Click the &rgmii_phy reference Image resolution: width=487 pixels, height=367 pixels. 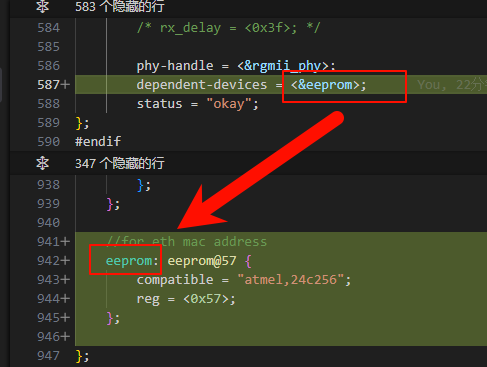click(283, 66)
